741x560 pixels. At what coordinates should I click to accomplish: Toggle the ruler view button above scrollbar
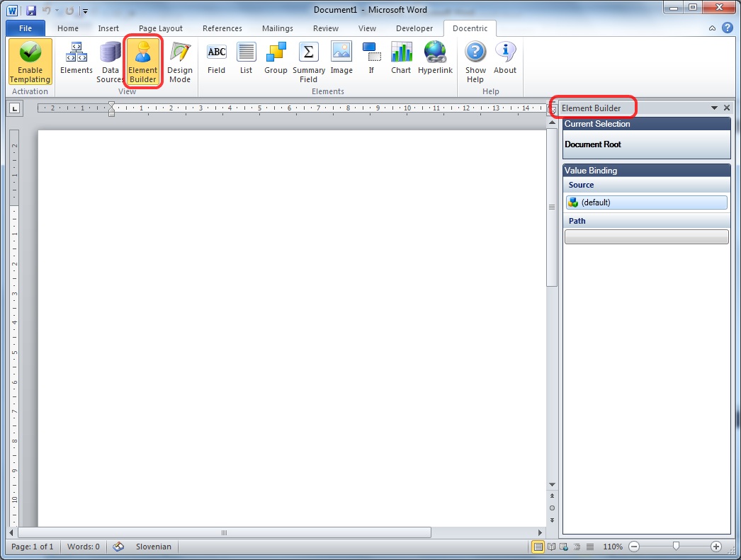552,110
